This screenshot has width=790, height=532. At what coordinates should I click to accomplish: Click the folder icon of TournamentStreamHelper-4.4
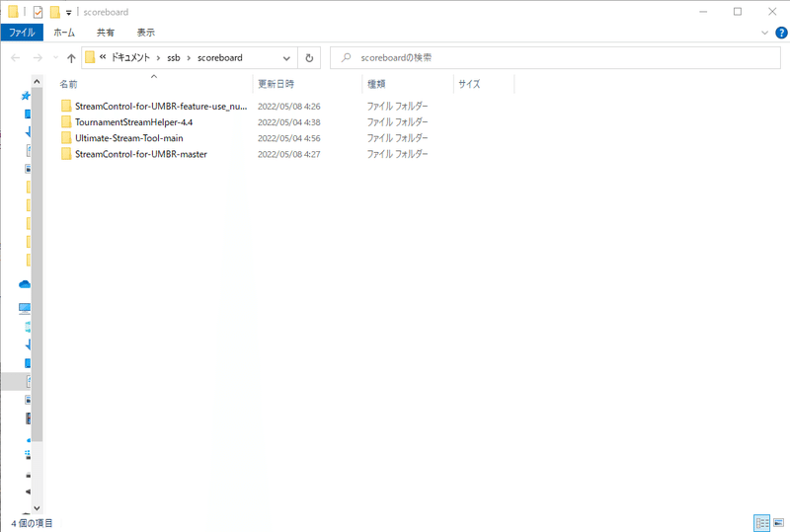(x=66, y=122)
